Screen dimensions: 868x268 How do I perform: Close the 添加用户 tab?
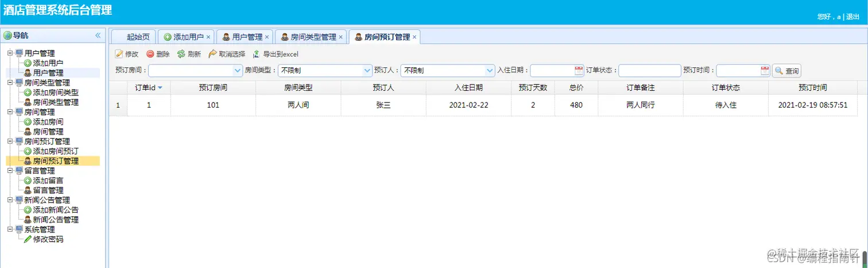(208, 37)
